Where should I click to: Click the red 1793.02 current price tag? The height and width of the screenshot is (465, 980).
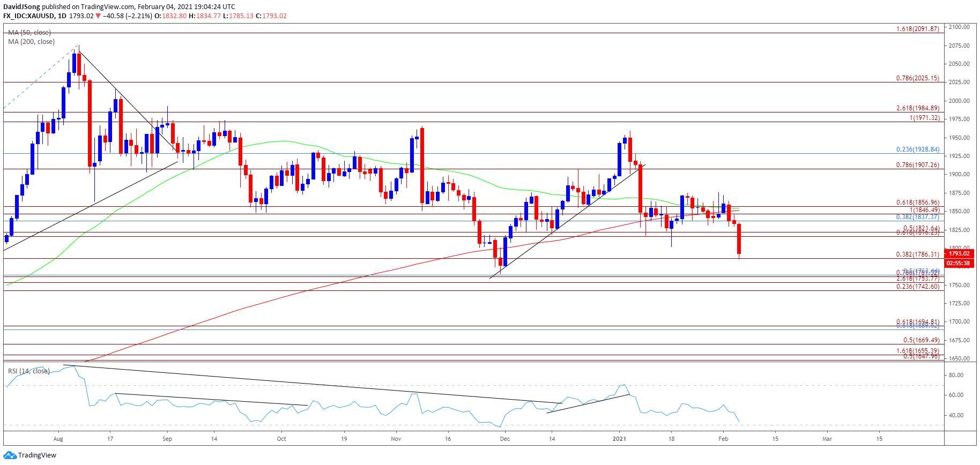coord(959,253)
